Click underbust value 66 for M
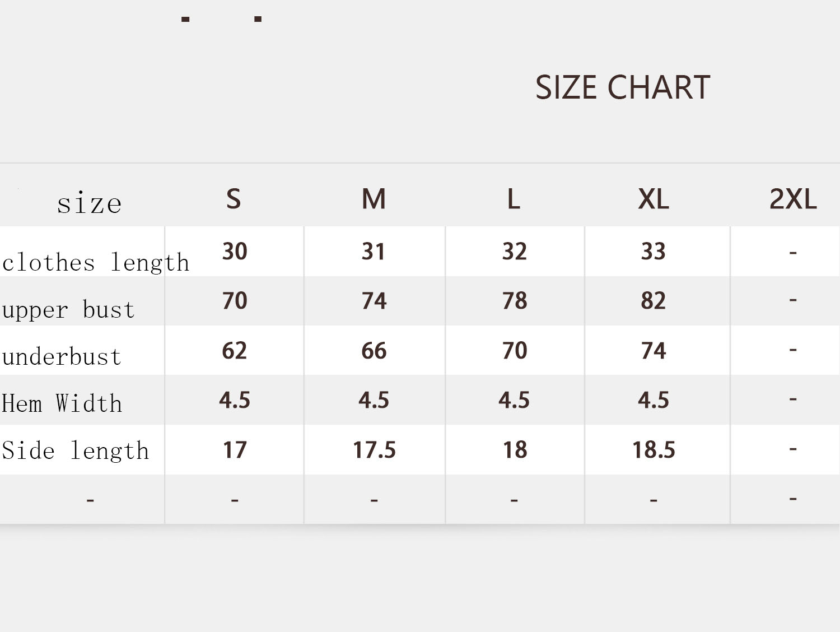Viewport: 840px width, 632px height. pos(374,351)
